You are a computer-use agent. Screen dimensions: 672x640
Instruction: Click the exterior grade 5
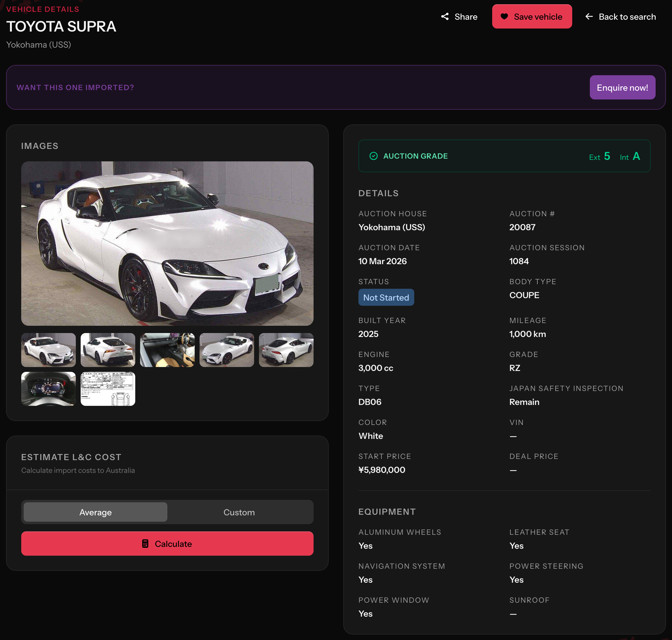(607, 156)
